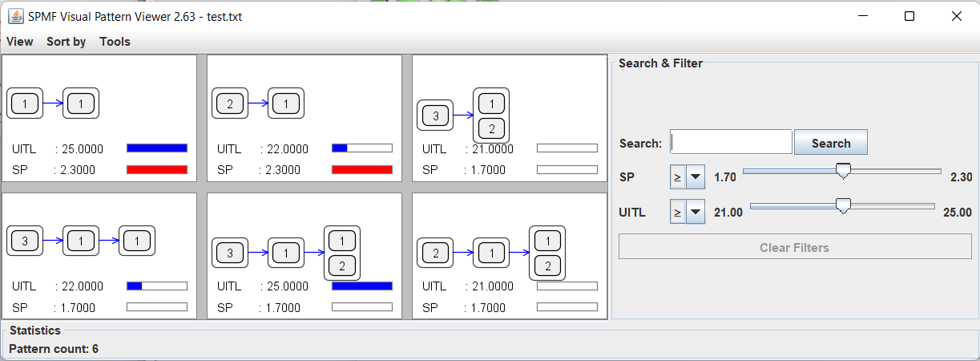This screenshot has height=361, width=980.
Task: Click the full blue UITL bar of 3 → 1 → {1,2} pattern
Action: [362, 286]
